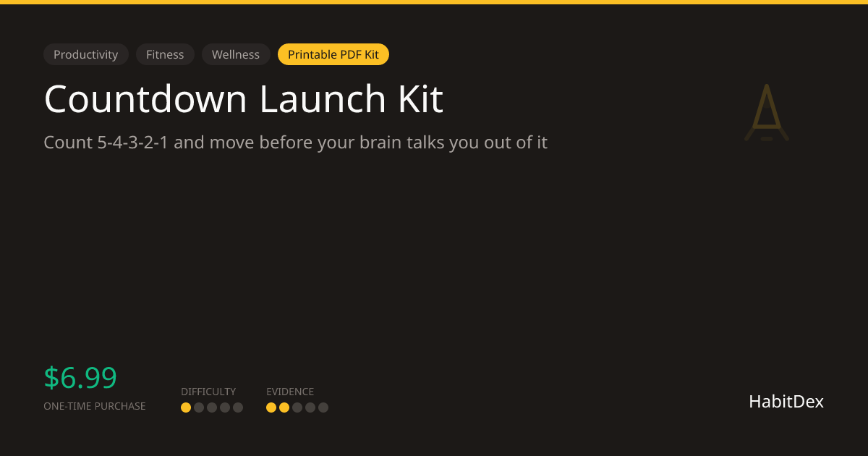Click the rocket launch icon
868x456 pixels.
click(x=767, y=112)
